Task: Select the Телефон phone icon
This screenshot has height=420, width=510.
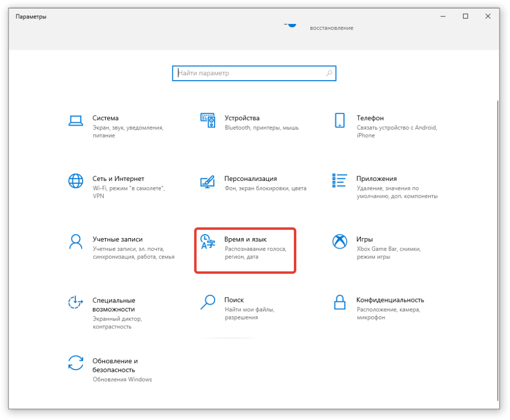Action: coord(339,120)
